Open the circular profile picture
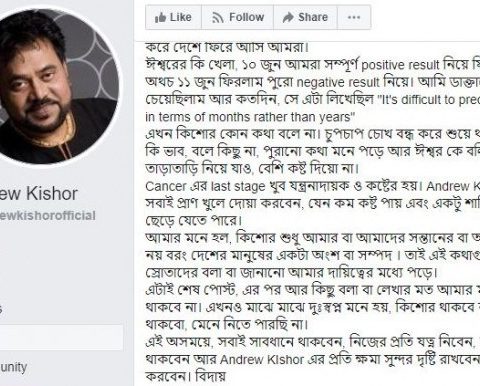 click(53, 87)
